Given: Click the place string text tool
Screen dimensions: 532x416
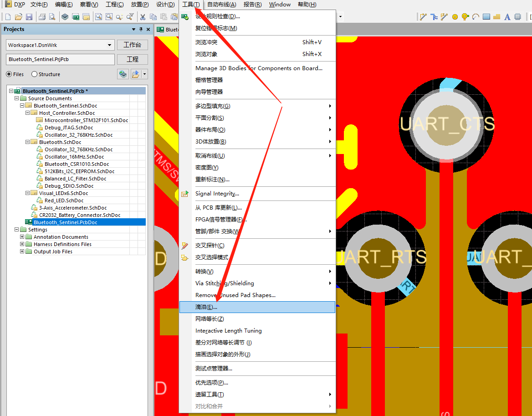Looking at the screenshot, I should [507, 17].
